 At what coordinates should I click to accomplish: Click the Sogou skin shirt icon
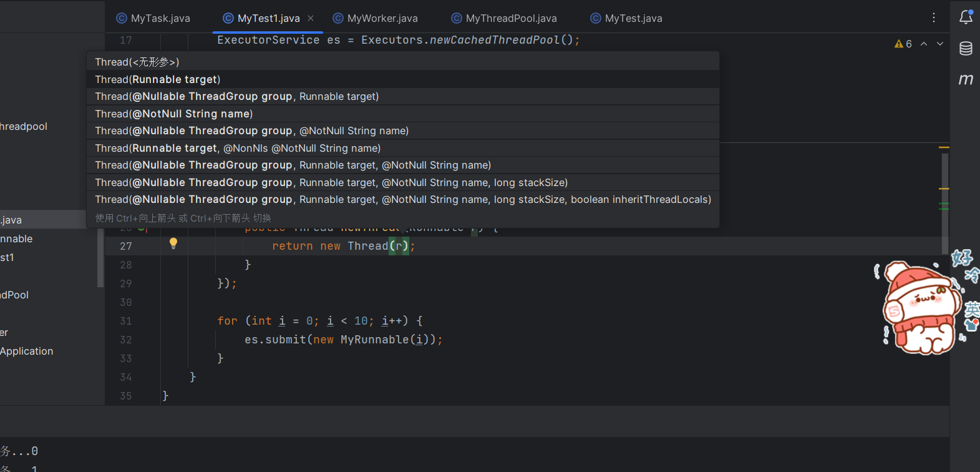pos(971,325)
